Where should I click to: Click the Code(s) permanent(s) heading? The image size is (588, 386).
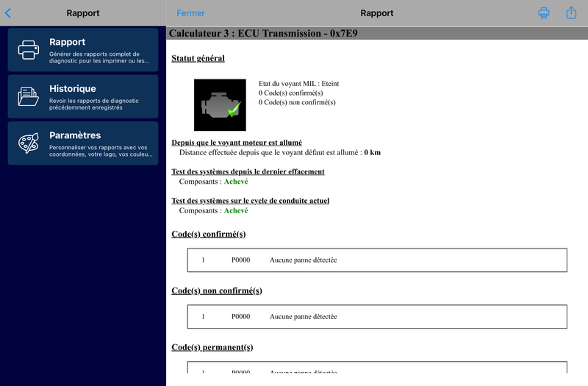coord(212,347)
